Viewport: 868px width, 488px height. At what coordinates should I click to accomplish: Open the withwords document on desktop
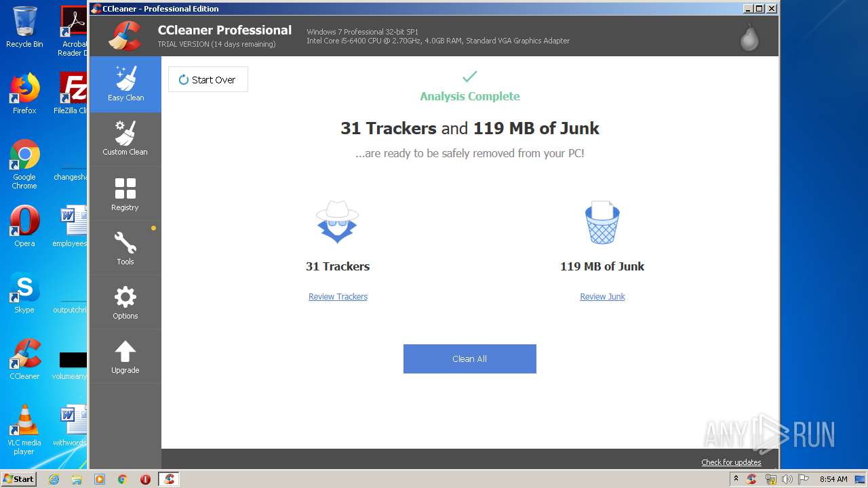point(71,426)
